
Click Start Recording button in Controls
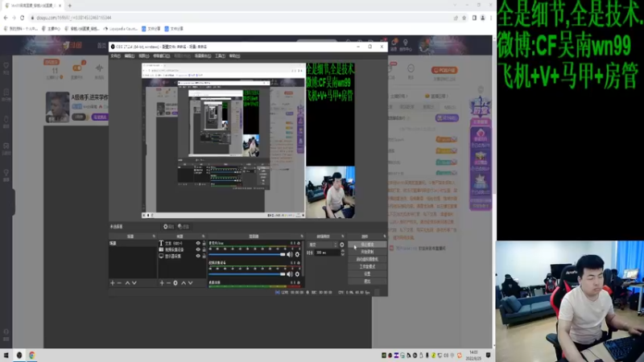tap(367, 252)
